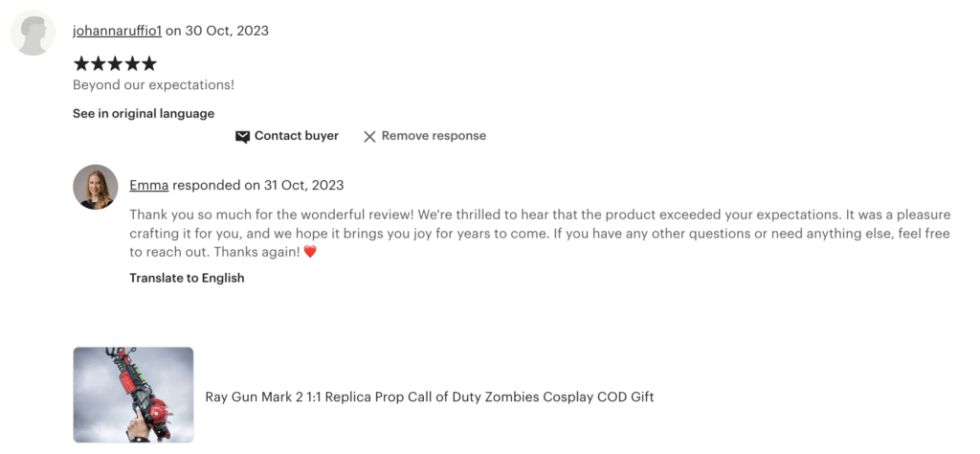Click the first star of the rating
Screen dimensions: 980x454
[80, 63]
